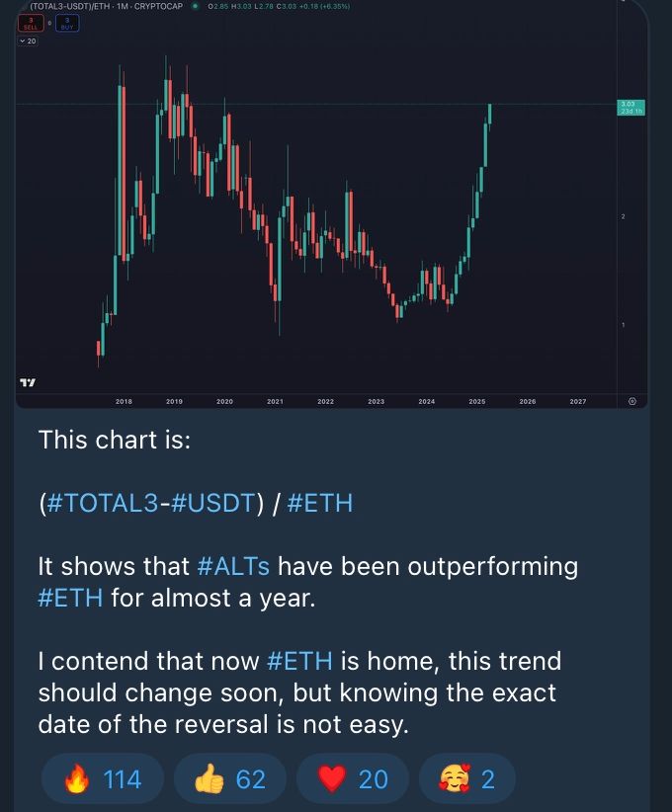
Task: Click the green market status dot
Action: coord(196,6)
